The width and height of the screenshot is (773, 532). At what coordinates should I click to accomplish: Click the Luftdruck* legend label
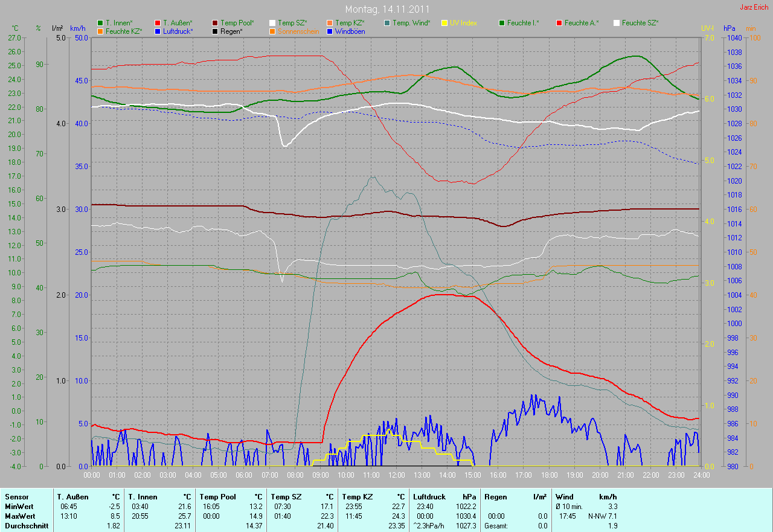click(178, 31)
